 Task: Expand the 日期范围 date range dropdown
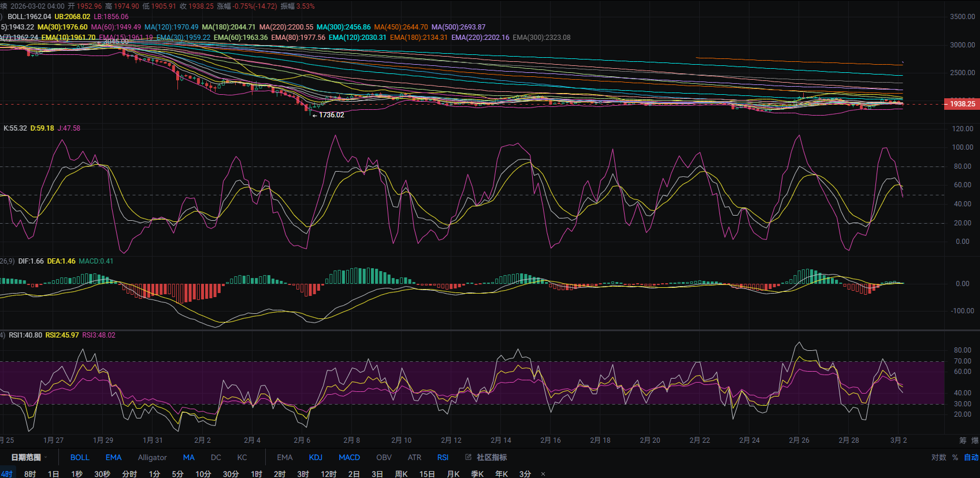[29, 457]
